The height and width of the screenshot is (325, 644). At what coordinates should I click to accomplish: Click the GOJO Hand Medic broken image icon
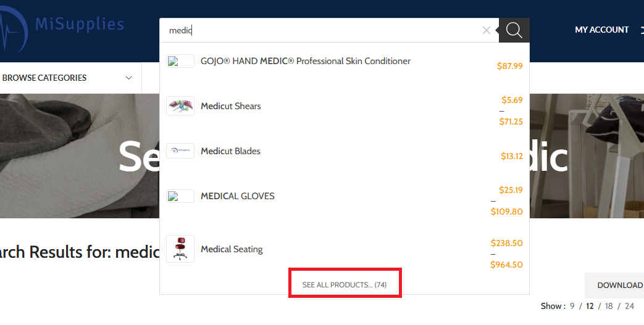pyautogui.click(x=180, y=61)
